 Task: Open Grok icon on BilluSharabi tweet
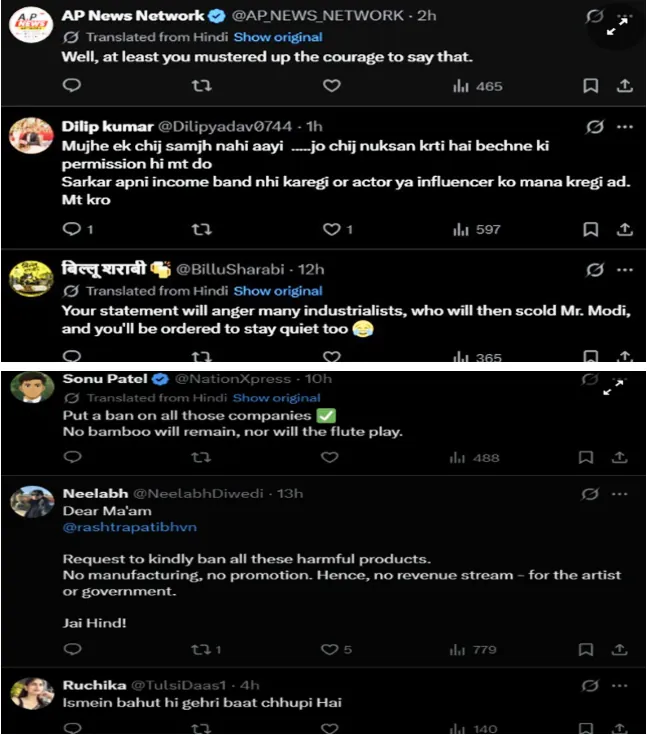pos(594,270)
